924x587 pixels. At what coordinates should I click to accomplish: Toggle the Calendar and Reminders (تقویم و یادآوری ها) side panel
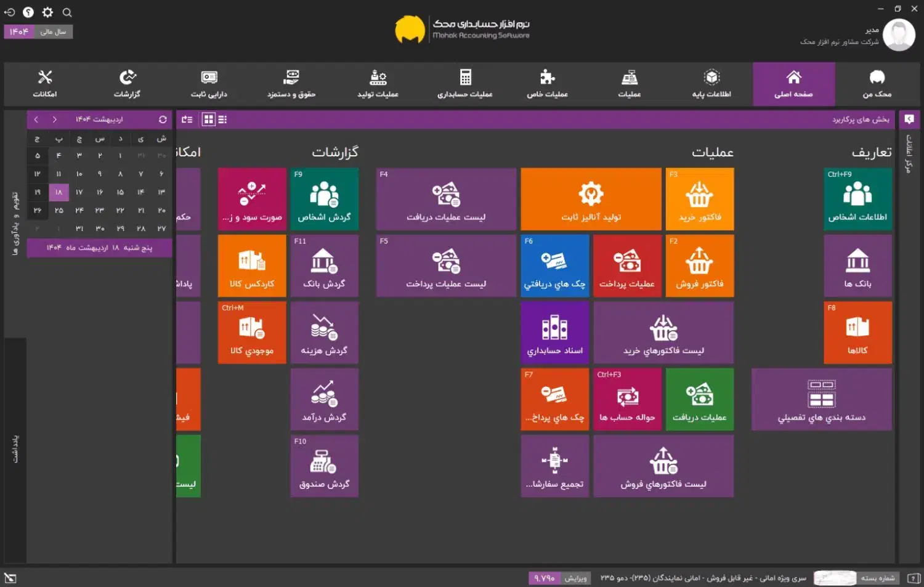click(15, 223)
